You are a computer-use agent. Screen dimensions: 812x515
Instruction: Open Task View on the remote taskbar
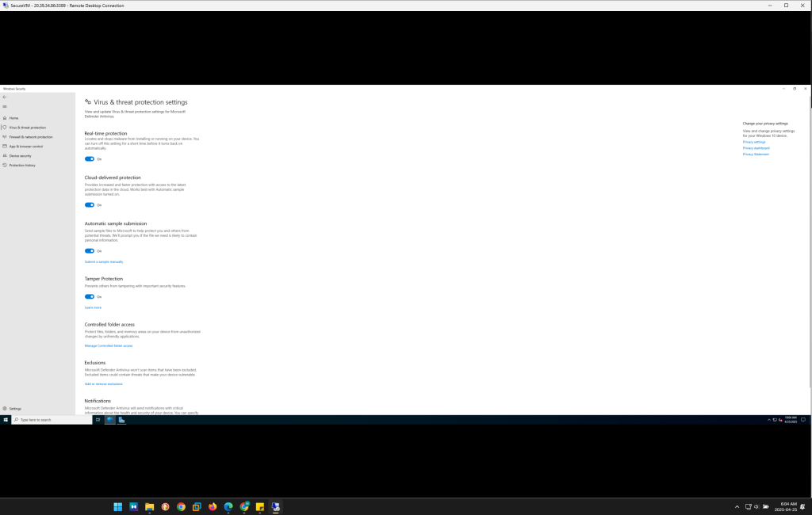click(x=98, y=420)
